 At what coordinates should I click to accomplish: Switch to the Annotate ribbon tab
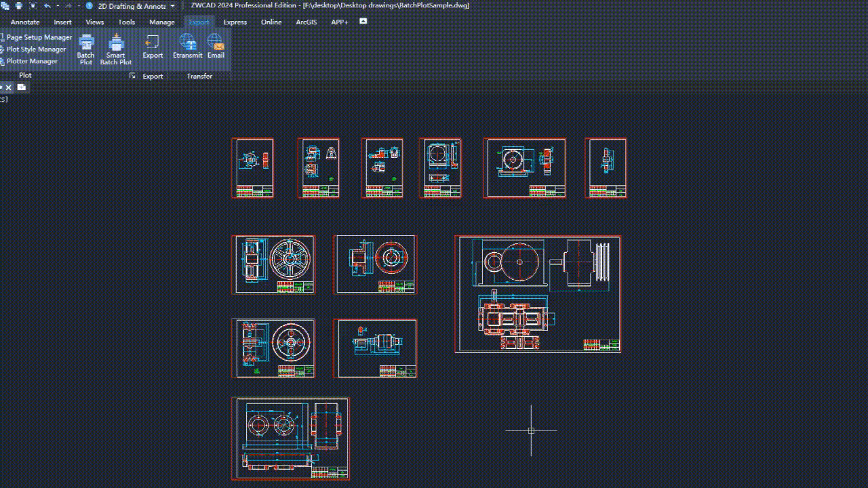point(25,22)
